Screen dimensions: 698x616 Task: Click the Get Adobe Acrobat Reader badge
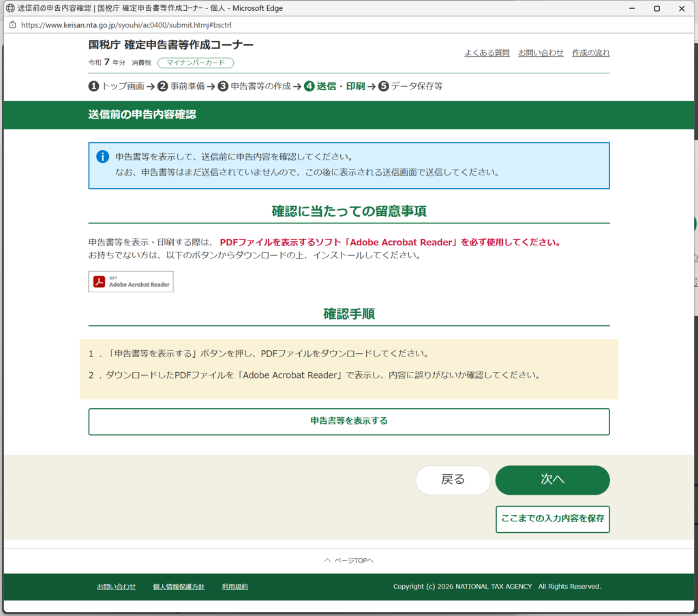pyautogui.click(x=131, y=281)
